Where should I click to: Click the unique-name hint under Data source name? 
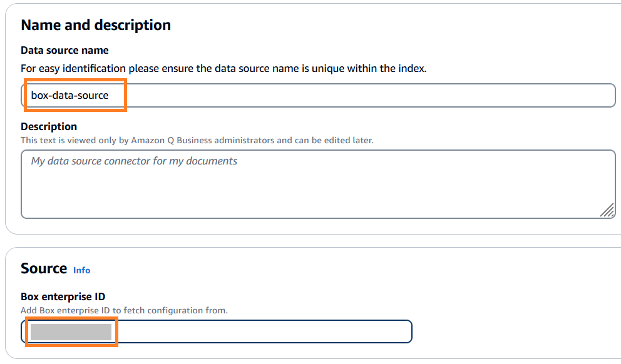[x=223, y=68]
